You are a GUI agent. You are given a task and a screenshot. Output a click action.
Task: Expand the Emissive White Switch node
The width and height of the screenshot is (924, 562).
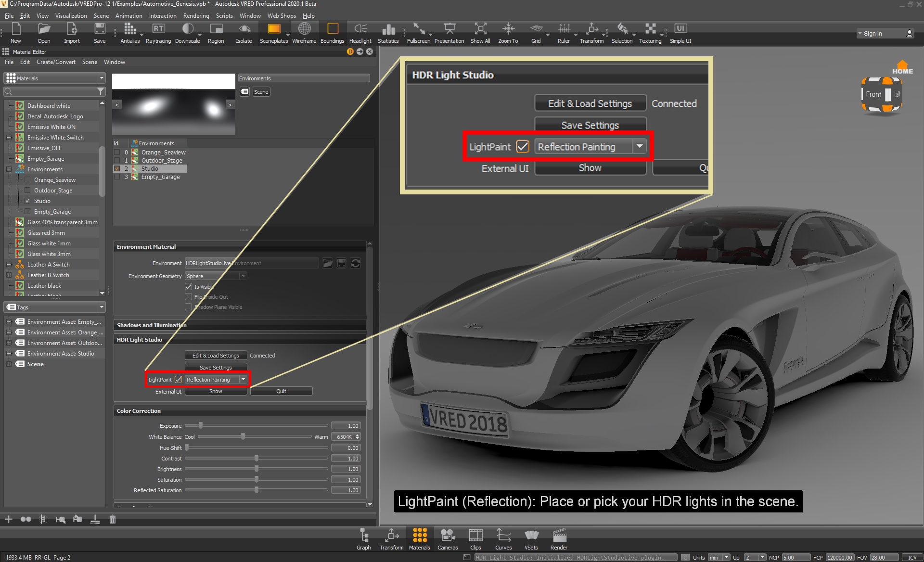pos(9,137)
